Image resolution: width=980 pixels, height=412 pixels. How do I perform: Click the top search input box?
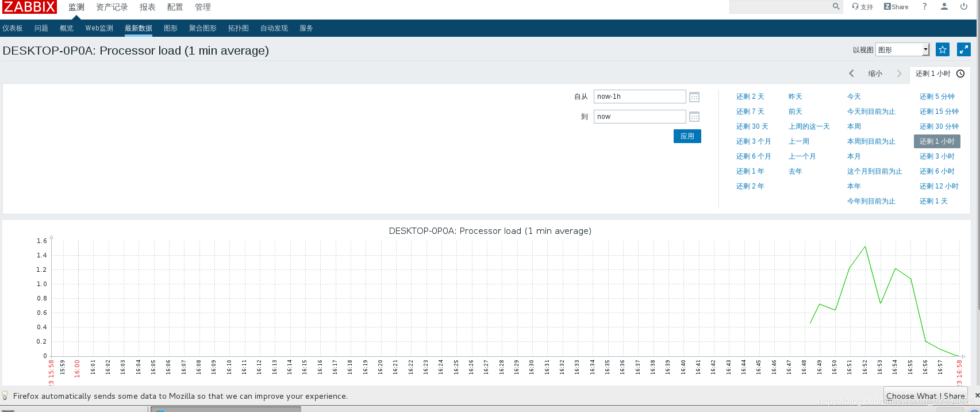(x=780, y=6)
